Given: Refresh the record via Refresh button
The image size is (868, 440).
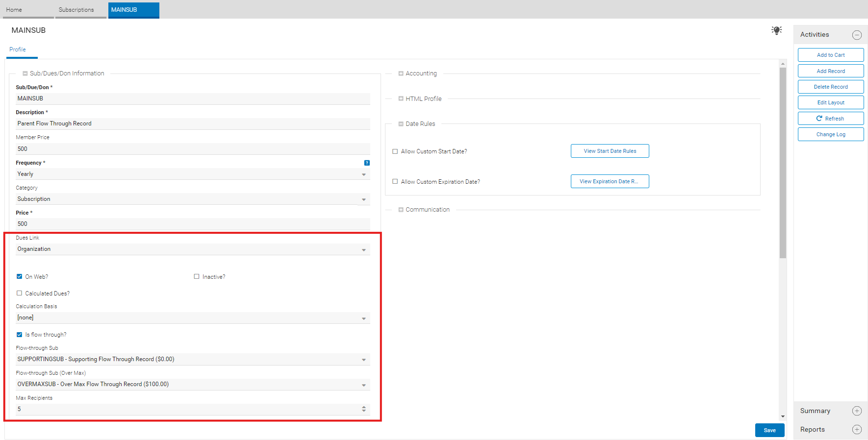Looking at the screenshot, I should (x=831, y=119).
